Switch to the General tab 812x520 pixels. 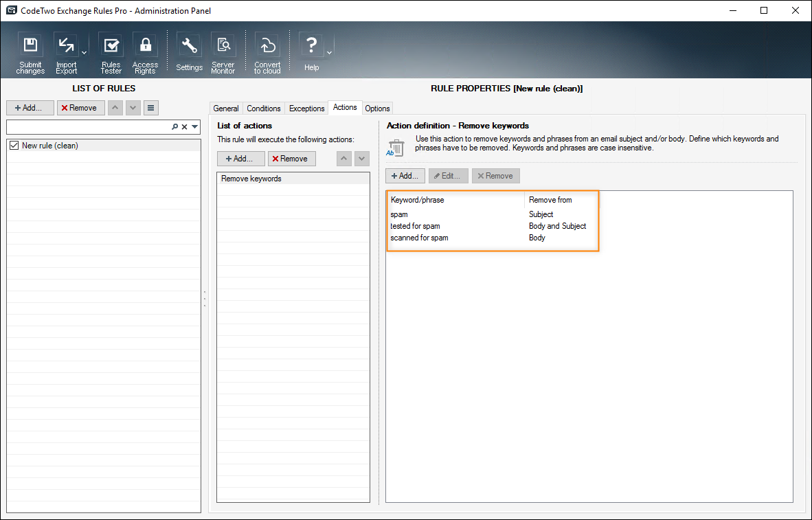[x=226, y=109]
